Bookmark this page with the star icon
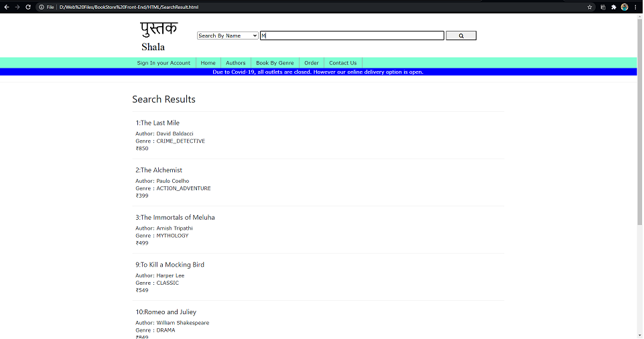 590,7
